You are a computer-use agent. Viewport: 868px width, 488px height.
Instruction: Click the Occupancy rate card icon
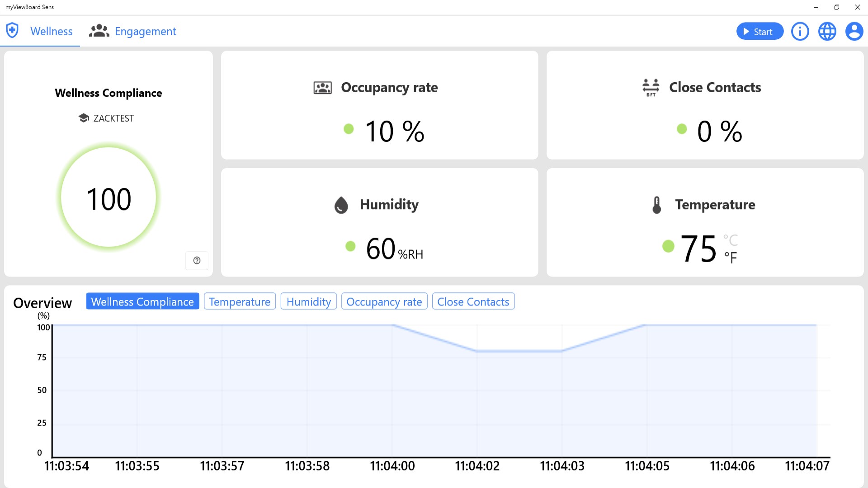[x=322, y=88]
